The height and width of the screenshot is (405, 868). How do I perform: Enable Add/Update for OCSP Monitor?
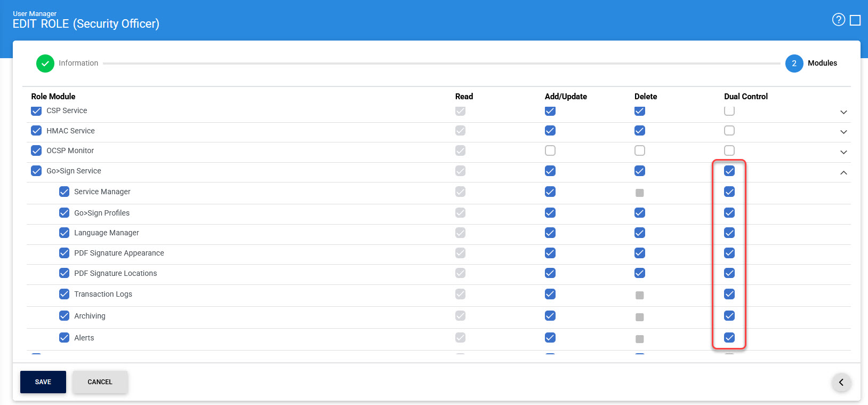[x=550, y=151]
